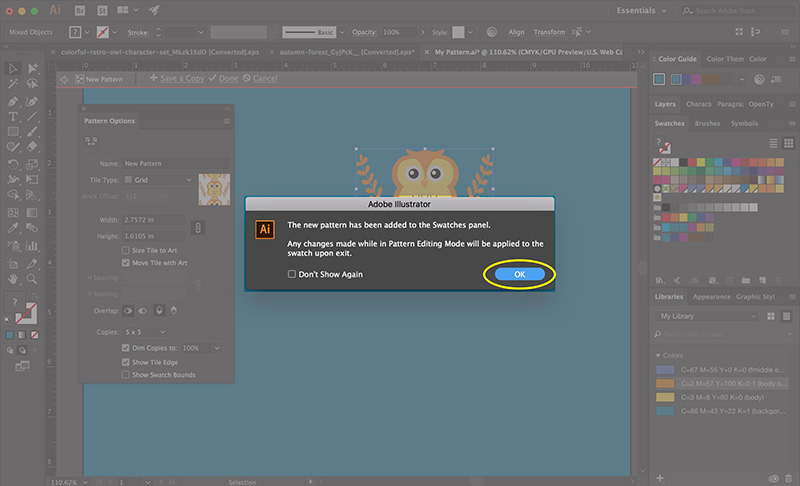This screenshot has height=486, width=800.
Task: Click Done in the pattern editing bar
Action: pos(228,79)
